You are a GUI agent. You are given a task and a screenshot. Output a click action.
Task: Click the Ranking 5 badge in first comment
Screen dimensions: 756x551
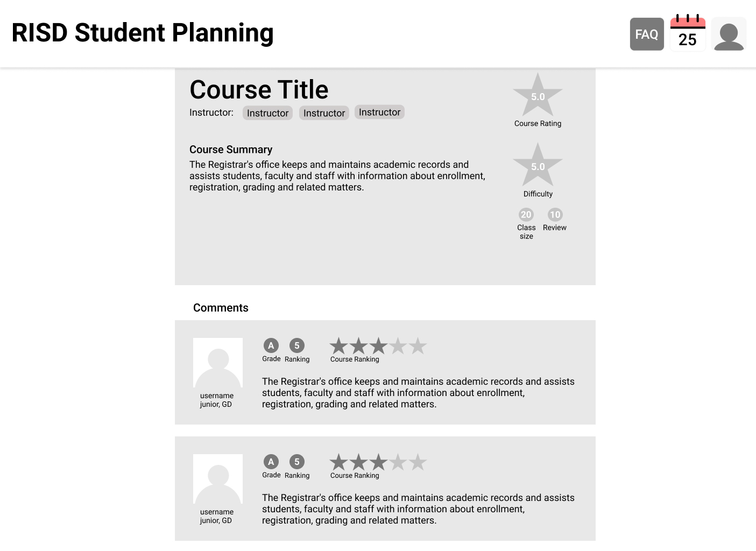coord(296,345)
